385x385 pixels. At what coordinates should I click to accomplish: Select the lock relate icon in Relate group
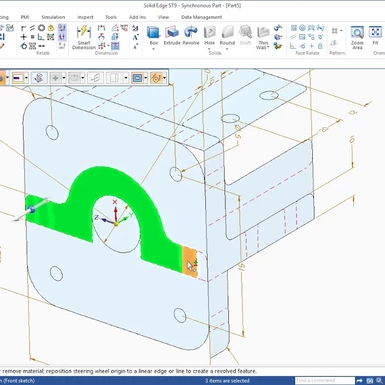click(51, 28)
